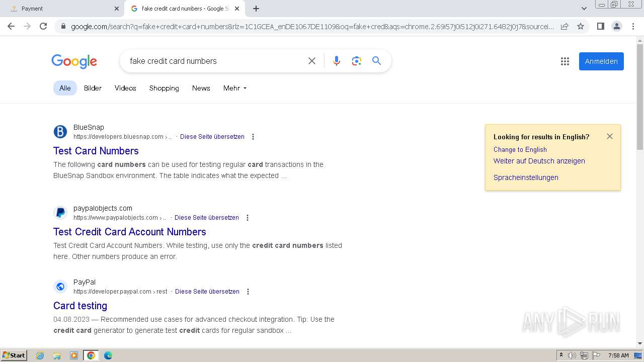Close the fake credit card numbers tab
This screenshot has height=362, width=644.
pyautogui.click(x=237, y=9)
